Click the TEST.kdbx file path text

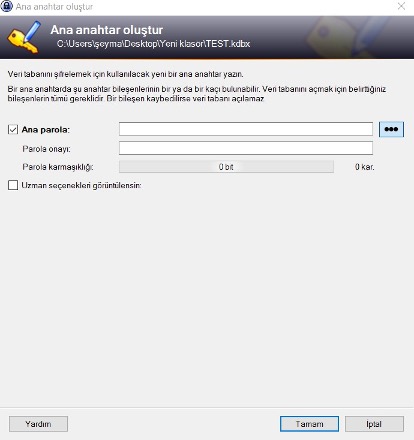[153, 44]
